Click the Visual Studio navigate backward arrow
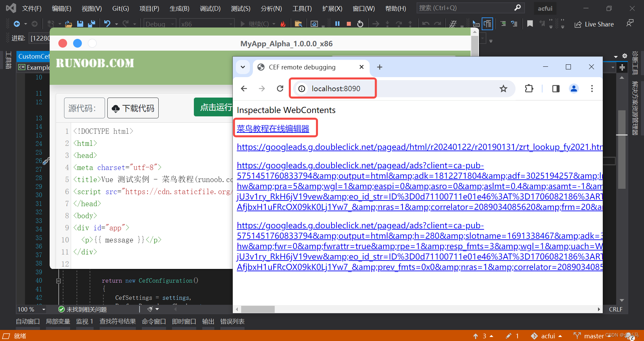The width and height of the screenshot is (644, 341). 17,24
